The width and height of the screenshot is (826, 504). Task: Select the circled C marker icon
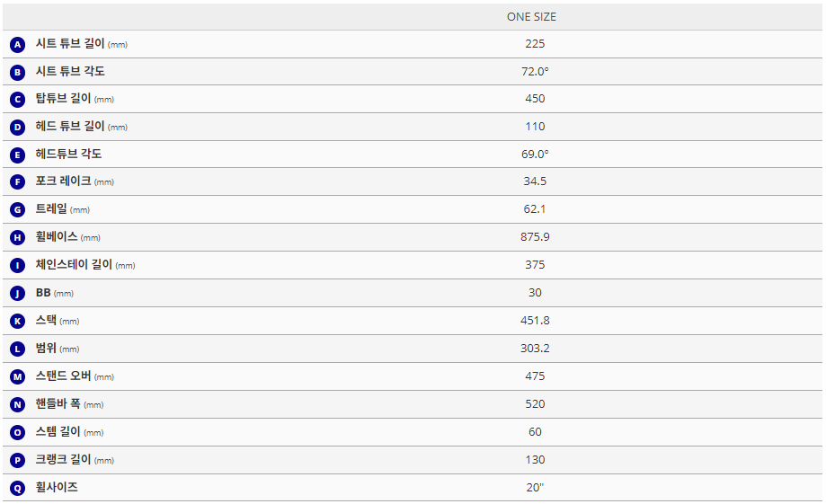(x=17, y=100)
